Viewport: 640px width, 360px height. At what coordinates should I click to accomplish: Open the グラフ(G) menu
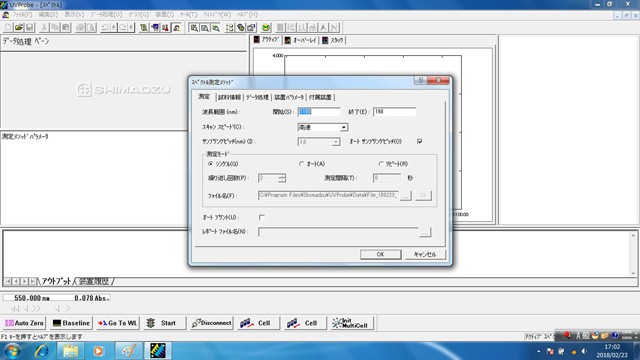click(x=138, y=15)
